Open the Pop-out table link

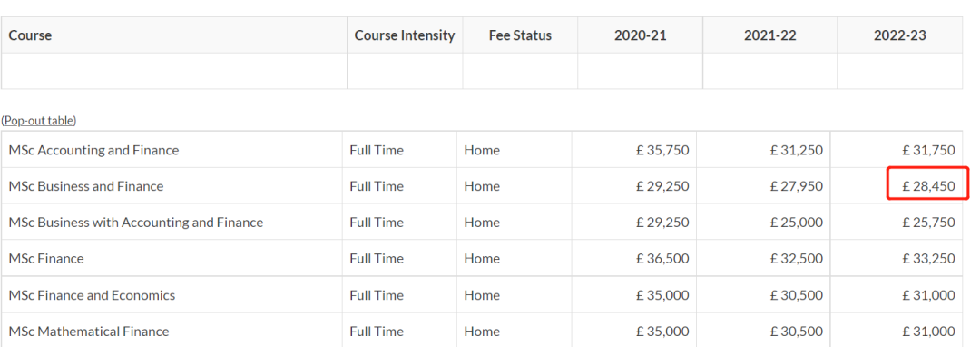(x=39, y=121)
